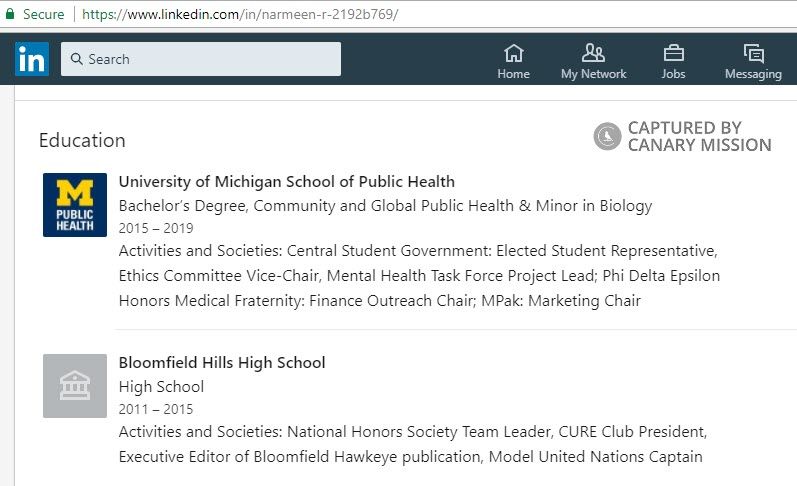Click the Bloomfield Hills school placeholder logo
Screen dimensions: 797x486
pyautogui.click(x=75, y=386)
